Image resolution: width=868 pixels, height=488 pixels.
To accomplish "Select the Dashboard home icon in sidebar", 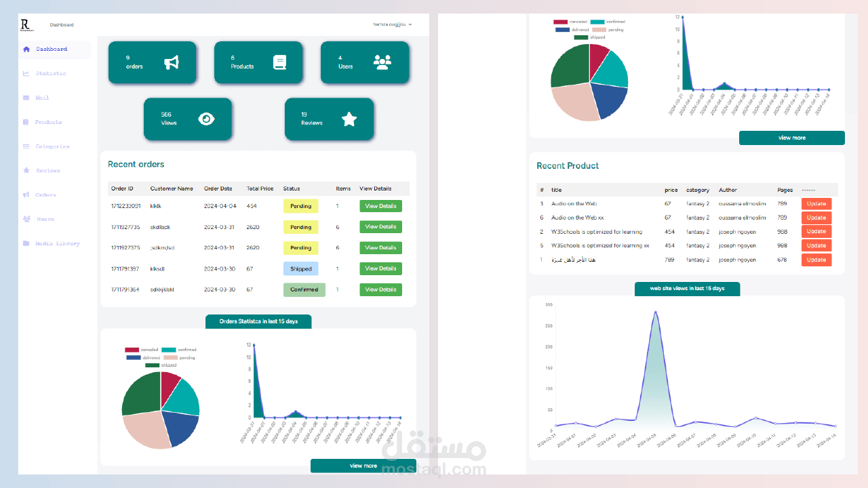I will coord(26,49).
